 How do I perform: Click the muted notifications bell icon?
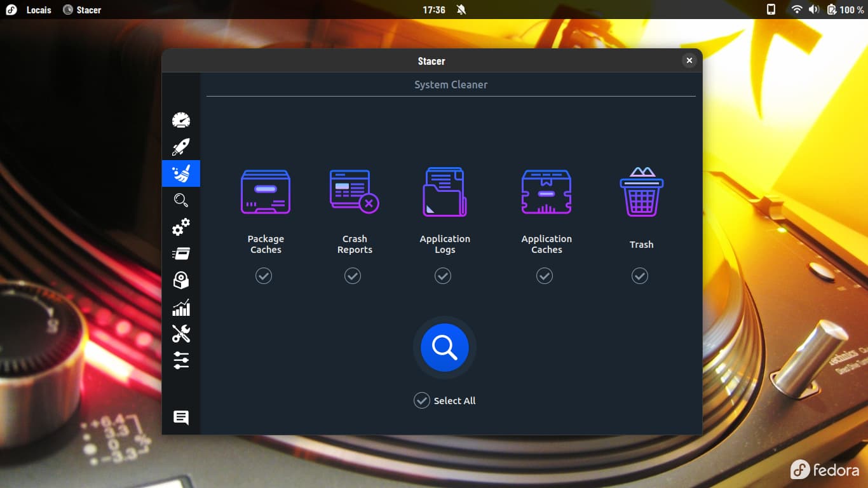point(461,10)
